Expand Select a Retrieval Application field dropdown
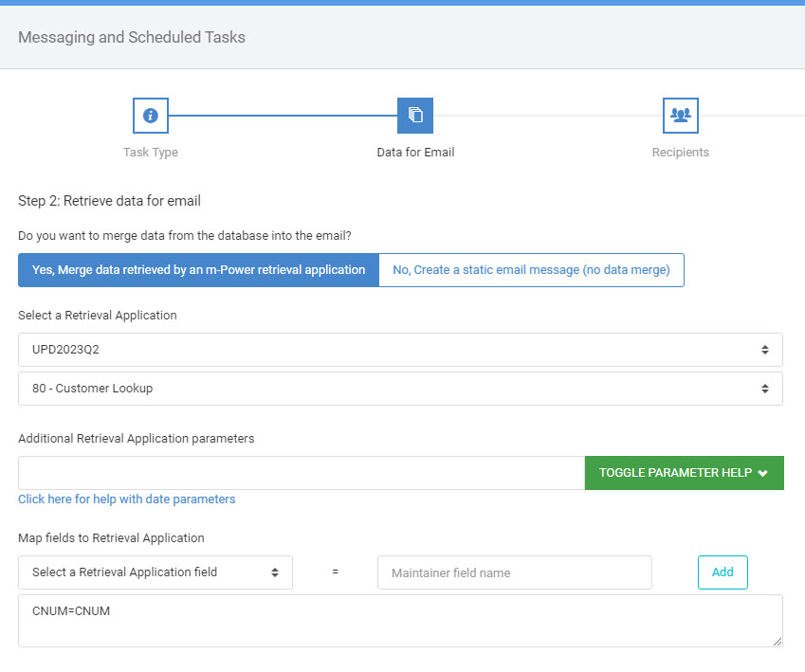Image resolution: width=805 pixels, height=672 pixels. pos(156,572)
